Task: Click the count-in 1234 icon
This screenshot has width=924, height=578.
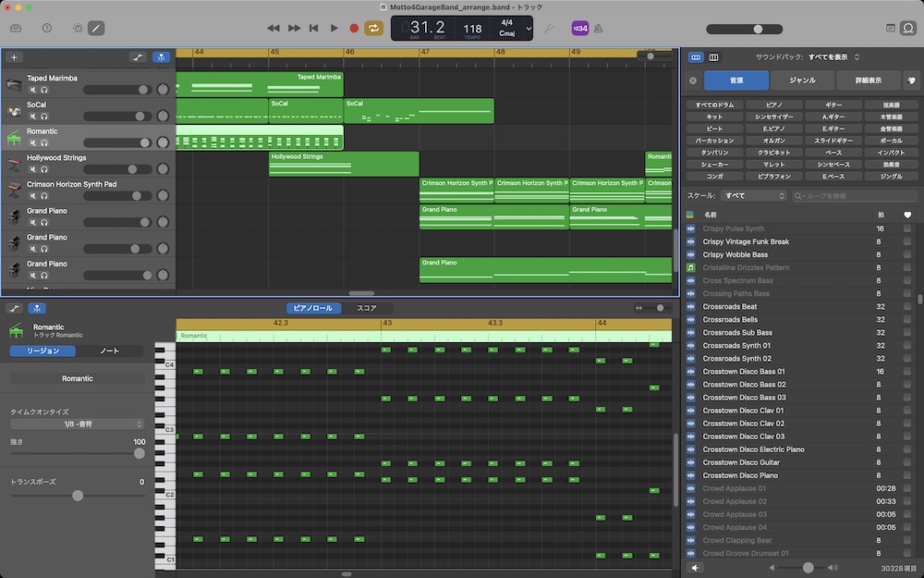Action: 580,28
